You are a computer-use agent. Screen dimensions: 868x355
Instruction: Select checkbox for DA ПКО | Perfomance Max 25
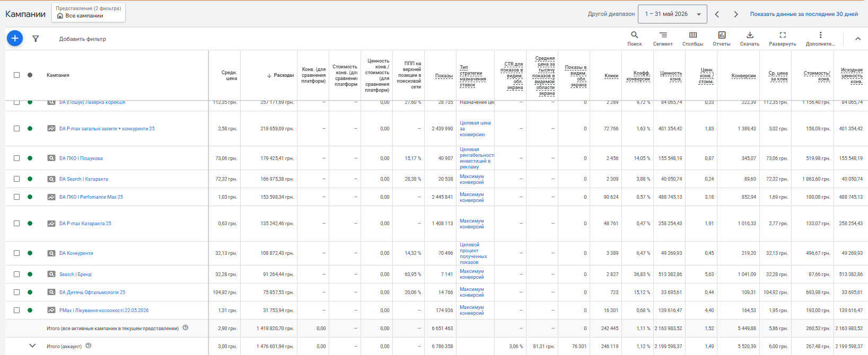tap(16, 197)
